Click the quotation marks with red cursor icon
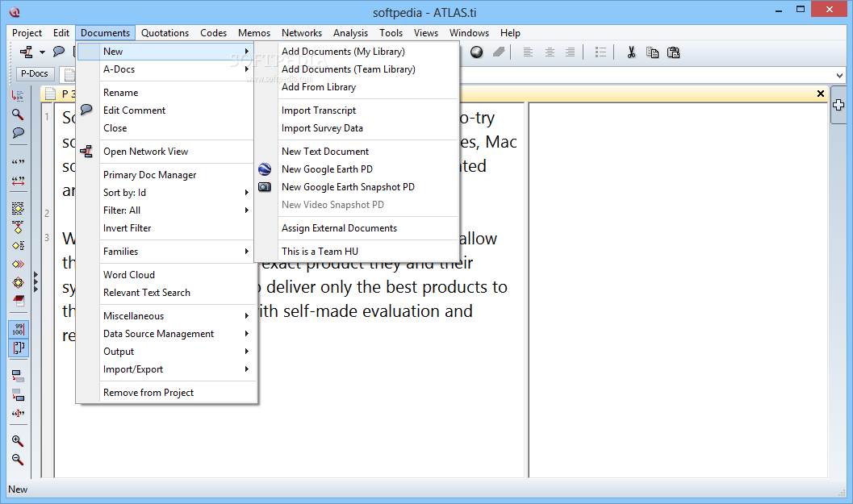853x504 pixels. (18, 413)
